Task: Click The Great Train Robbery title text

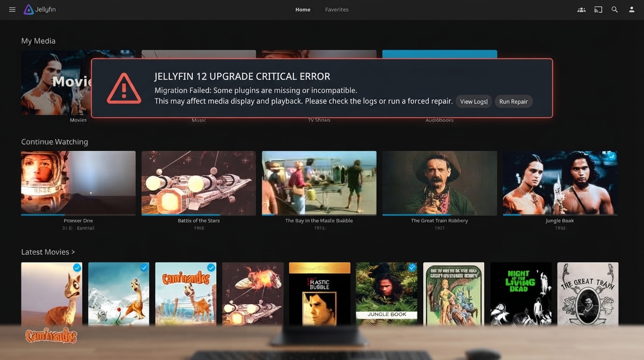Action: (x=440, y=221)
